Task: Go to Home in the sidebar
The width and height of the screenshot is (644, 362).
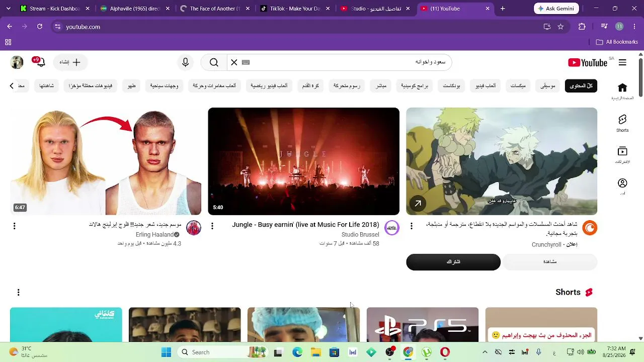Action: point(622,91)
